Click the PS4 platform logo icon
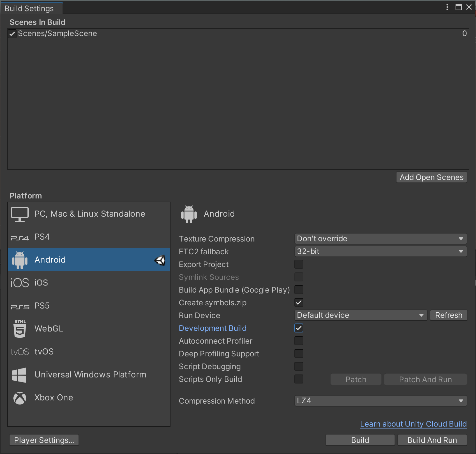 [x=20, y=238]
